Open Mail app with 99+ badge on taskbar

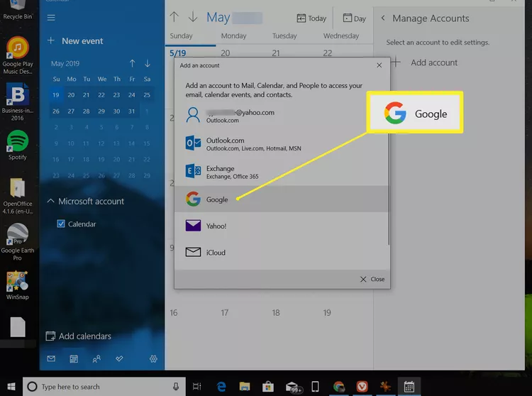point(293,387)
